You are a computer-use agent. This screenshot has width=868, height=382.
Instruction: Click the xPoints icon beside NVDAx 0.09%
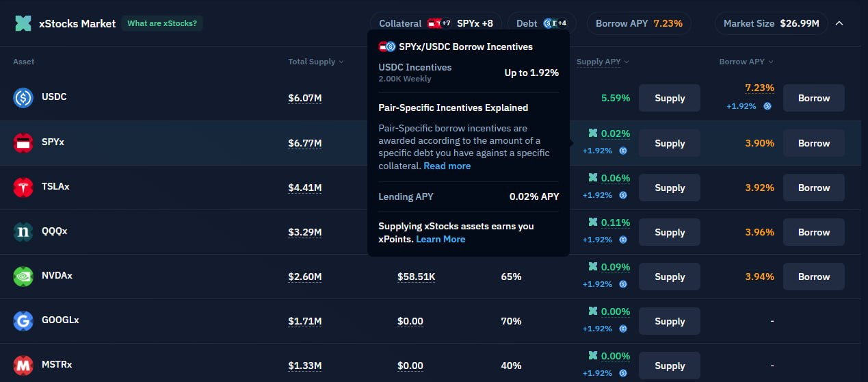(x=593, y=267)
